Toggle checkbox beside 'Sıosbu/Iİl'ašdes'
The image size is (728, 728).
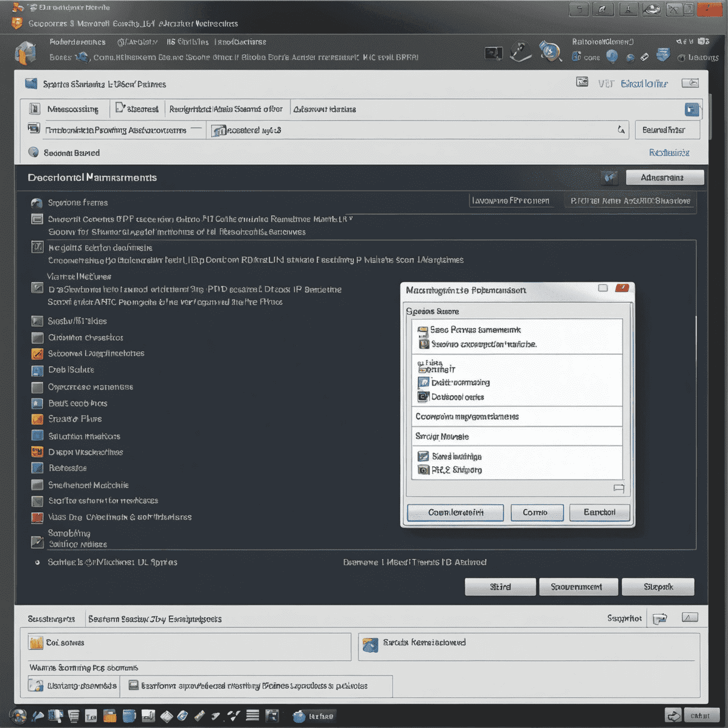(x=37, y=321)
